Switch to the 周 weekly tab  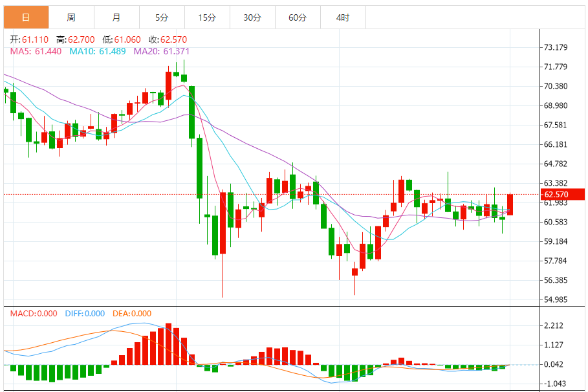pos(71,17)
